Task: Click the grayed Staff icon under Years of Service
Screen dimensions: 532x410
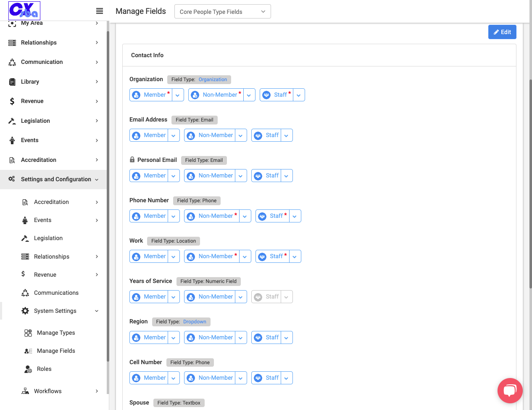Action: [x=258, y=297]
